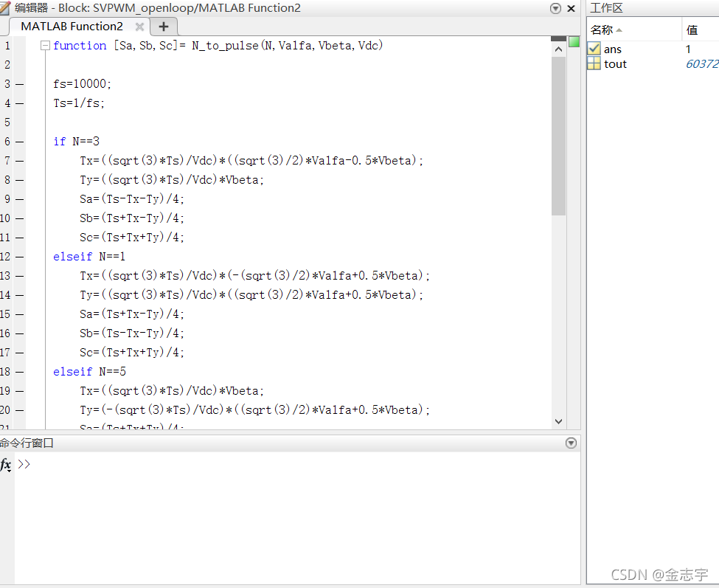719x588 pixels.
Task: Click editor scrollbar up arrow
Action: tap(558, 49)
